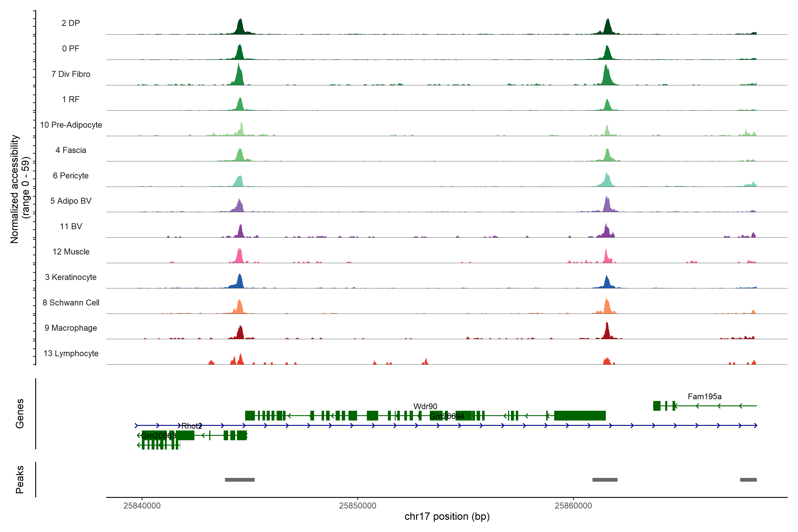The width and height of the screenshot is (798, 532).
Task: Click the Genes panel label
Action: [20, 414]
